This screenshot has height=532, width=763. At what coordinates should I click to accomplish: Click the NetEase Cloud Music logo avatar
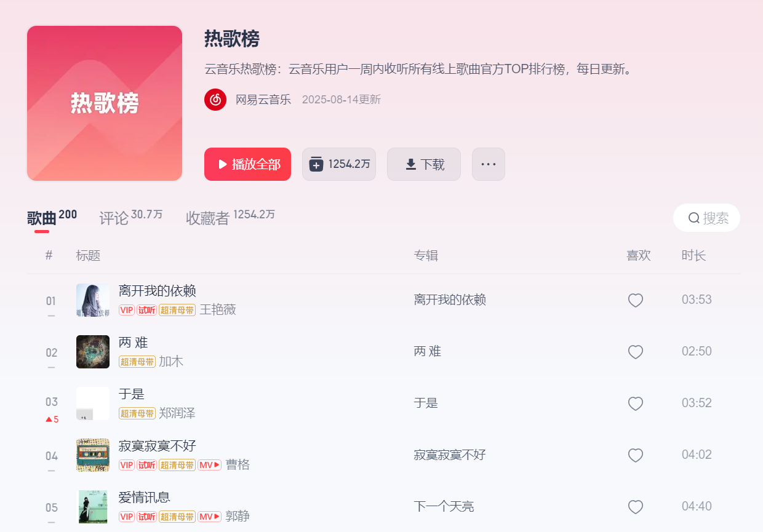(x=215, y=100)
